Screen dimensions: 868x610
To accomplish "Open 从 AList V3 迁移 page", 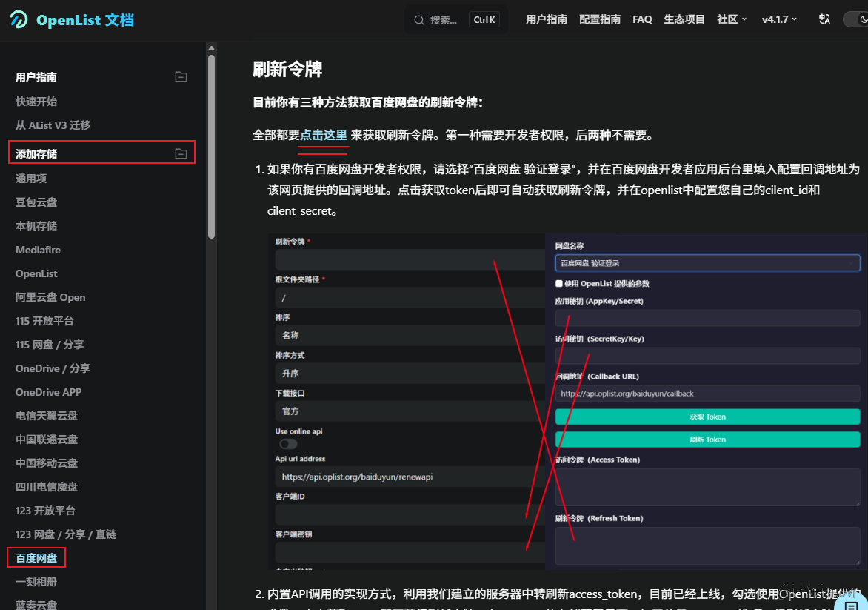I will point(53,125).
